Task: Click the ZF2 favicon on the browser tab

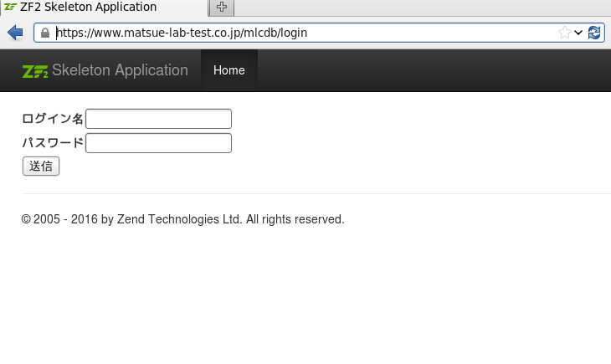Action: [10, 8]
